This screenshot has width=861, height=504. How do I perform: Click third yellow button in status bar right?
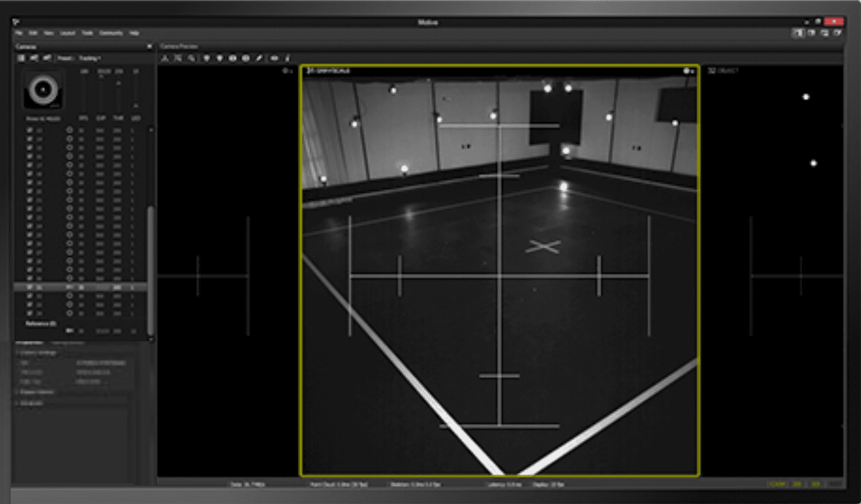pyautogui.click(x=816, y=483)
